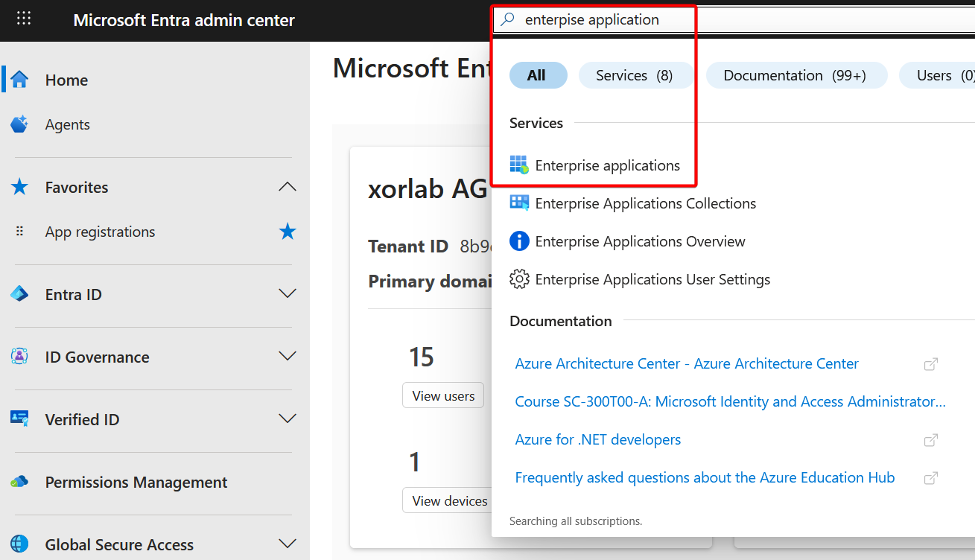
Task: Open Course SC-300T00-A documentation link
Action: [730, 401]
